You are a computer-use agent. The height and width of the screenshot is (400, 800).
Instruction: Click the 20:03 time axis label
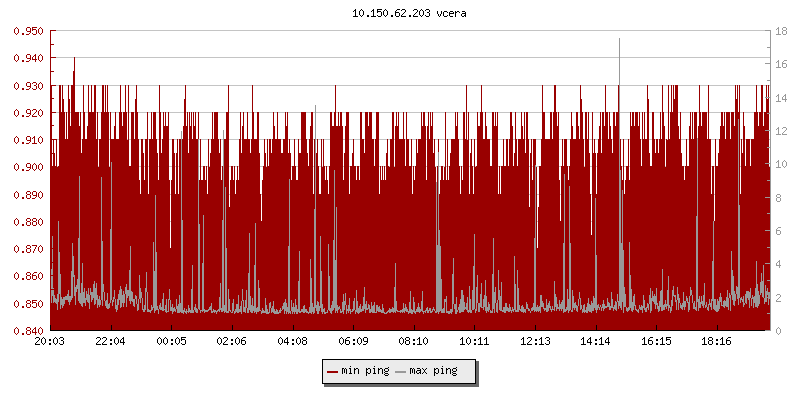click(x=50, y=341)
